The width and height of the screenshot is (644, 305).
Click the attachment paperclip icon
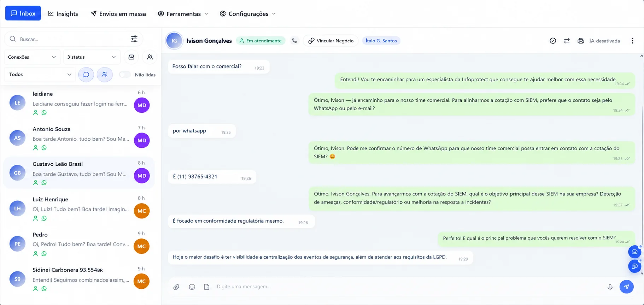176,287
